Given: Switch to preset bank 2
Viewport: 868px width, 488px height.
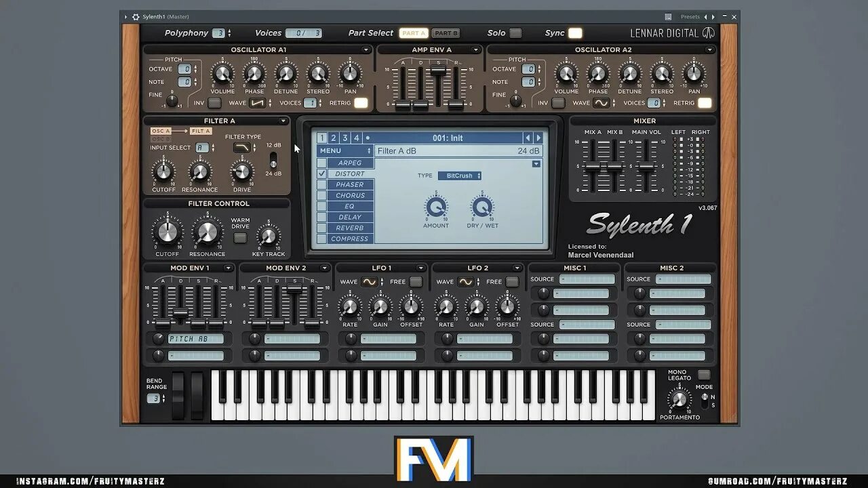Looking at the screenshot, I should 334,138.
